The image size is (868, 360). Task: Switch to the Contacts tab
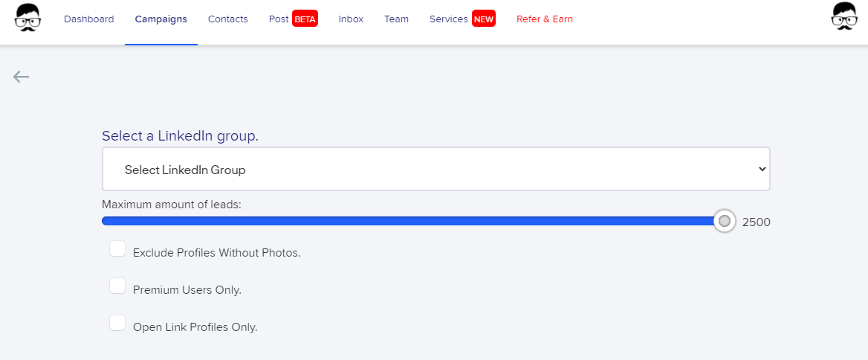[228, 19]
